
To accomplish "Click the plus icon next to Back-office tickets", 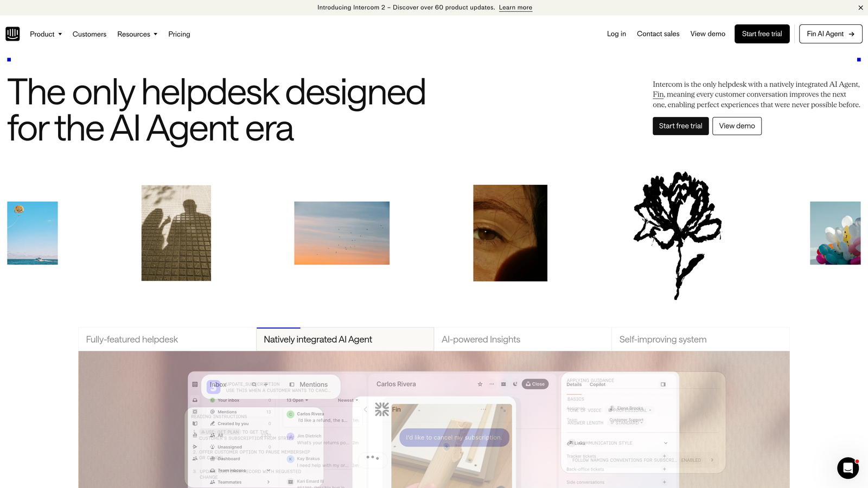I will [x=665, y=469].
